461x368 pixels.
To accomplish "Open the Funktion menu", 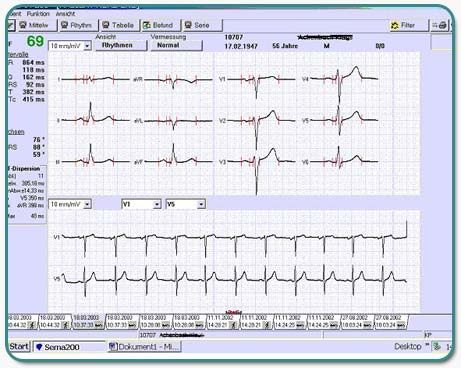I will (x=38, y=14).
